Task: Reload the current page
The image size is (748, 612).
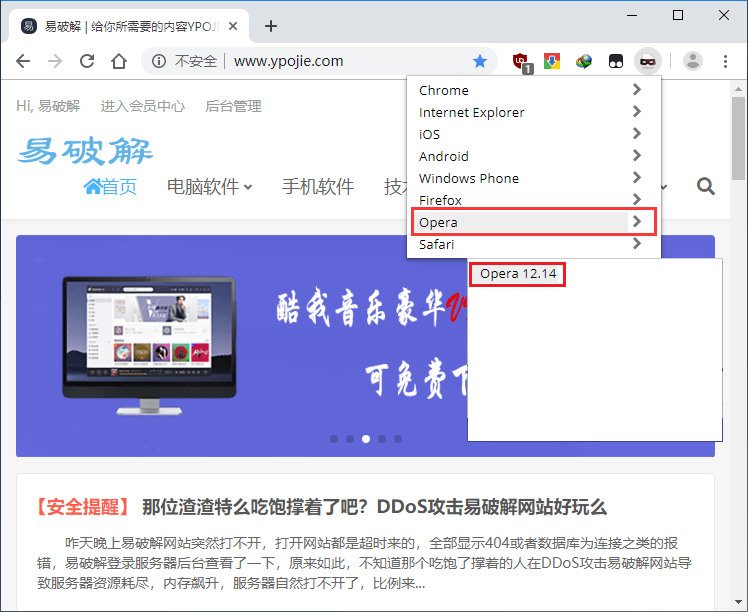Action: 87,61
